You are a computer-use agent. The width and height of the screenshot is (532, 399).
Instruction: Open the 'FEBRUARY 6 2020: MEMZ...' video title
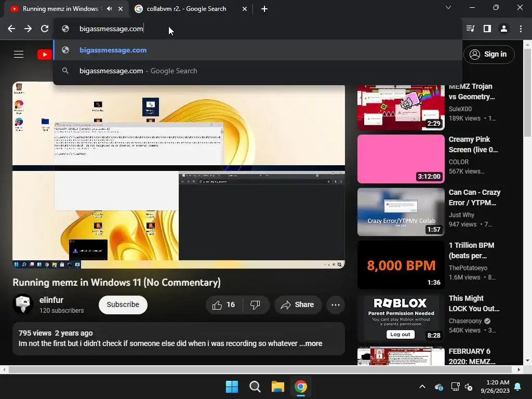click(472, 356)
